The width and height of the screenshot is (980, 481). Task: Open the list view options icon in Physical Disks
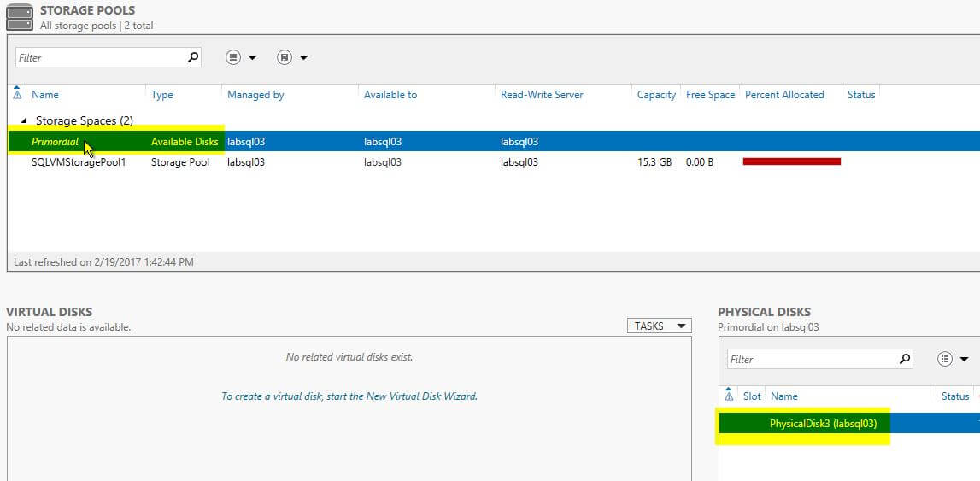(x=945, y=360)
